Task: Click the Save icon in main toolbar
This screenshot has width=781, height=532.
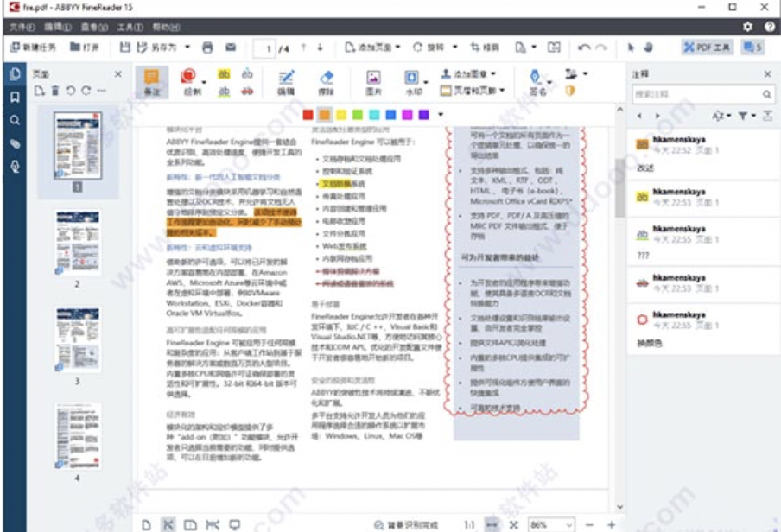Action: 124,47
